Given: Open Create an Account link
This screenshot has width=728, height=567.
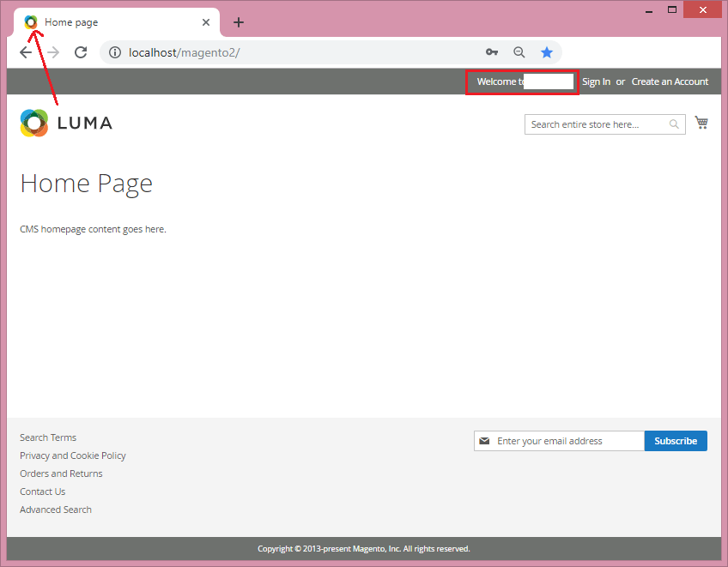Looking at the screenshot, I should click(670, 81).
